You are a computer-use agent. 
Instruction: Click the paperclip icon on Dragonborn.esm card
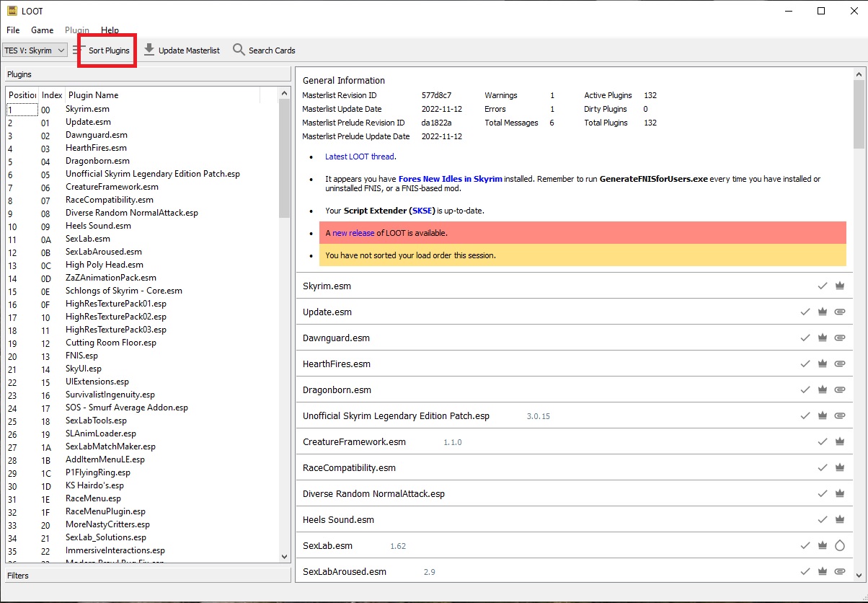(839, 390)
